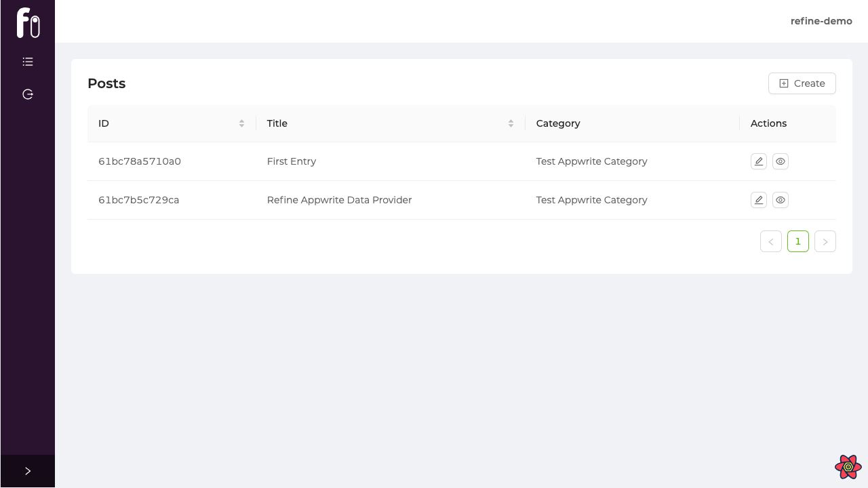Viewport: 868px width, 488px height.
Task: Click the Actions column header
Action: click(768, 123)
